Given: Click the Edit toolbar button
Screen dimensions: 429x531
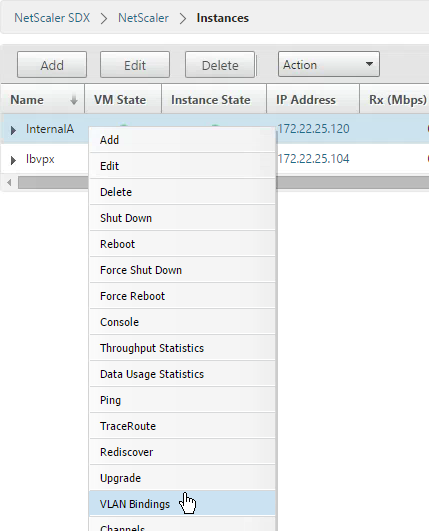Looking at the screenshot, I should [x=135, y=65].
